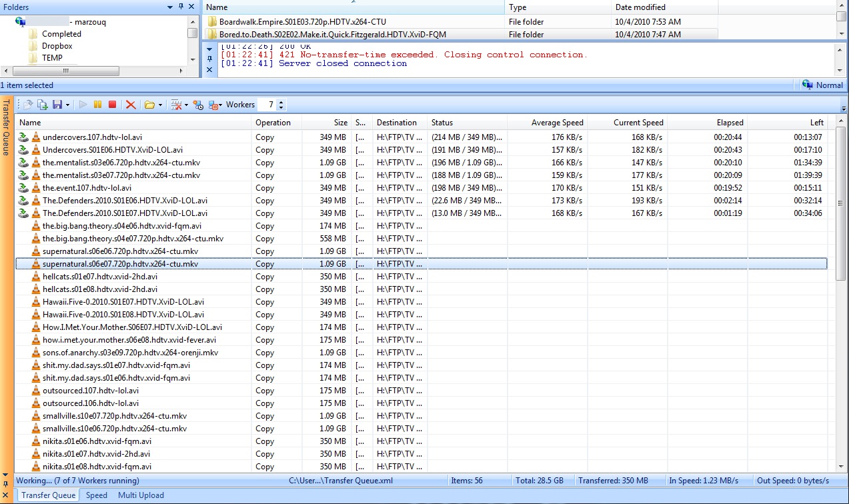Switch to the Speed tab
The width and height of the screenshot is (849, 504).
tap(97, 495)
